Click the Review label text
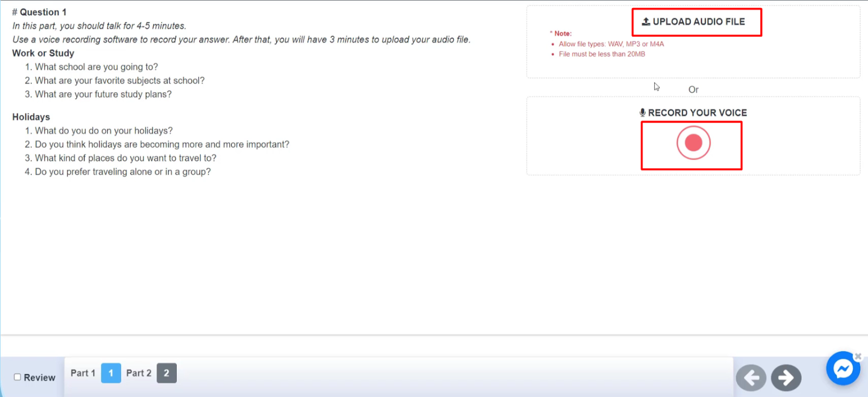 [40, 377]
